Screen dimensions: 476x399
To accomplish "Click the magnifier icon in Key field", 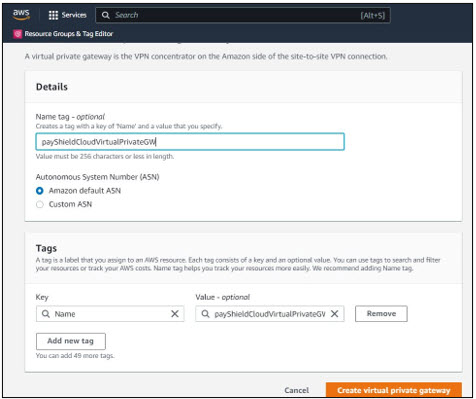I will (x=46, y=314).
